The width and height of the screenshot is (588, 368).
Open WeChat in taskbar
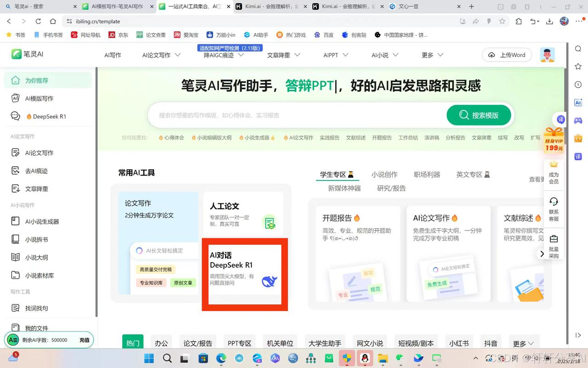pyautogui.click(x=401, y=358)
